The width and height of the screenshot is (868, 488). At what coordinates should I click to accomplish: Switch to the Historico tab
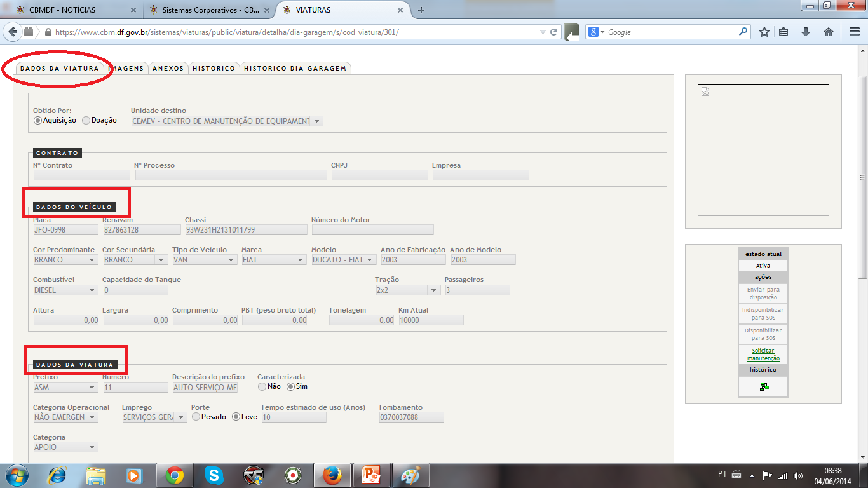(x=214, y=68)
